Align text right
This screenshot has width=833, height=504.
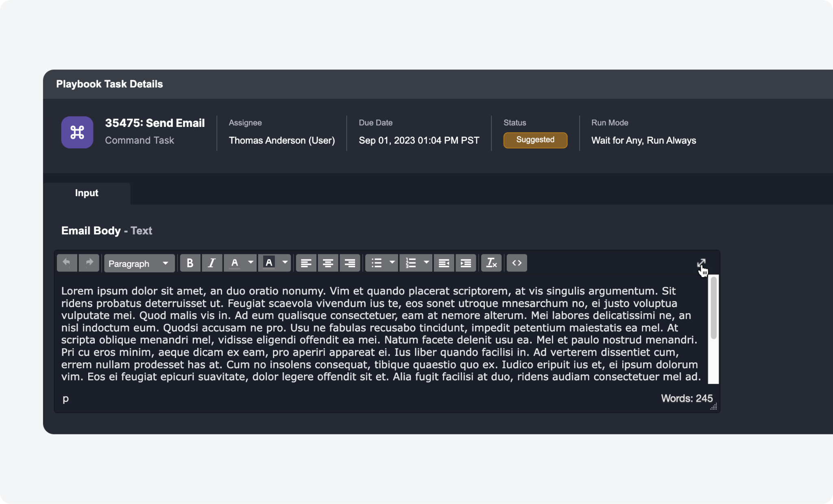[350, 263]
